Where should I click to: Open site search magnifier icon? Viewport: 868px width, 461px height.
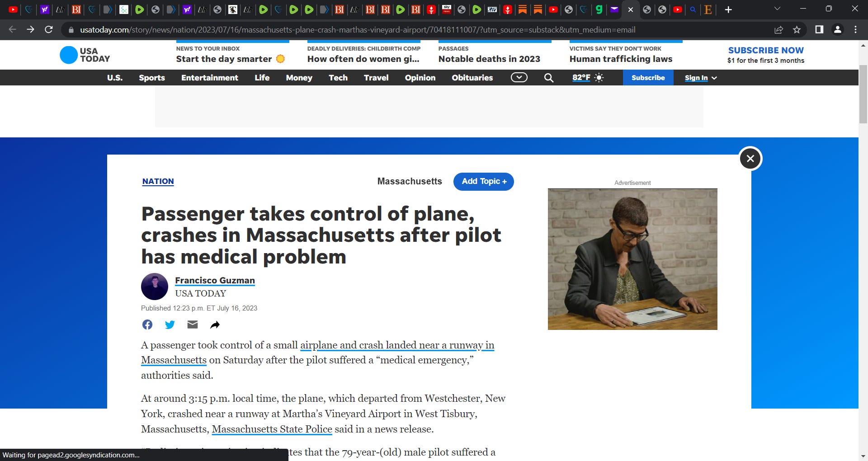(x=549, y=78)
